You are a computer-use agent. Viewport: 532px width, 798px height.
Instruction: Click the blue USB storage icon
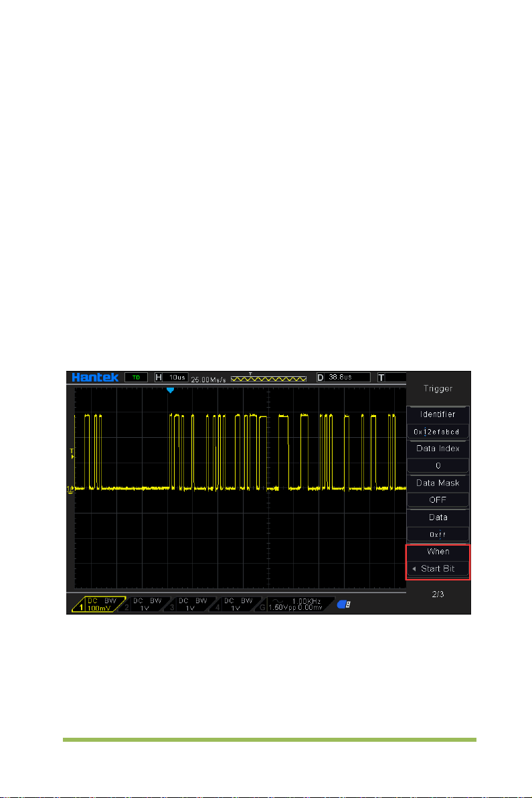pos(344,605)
